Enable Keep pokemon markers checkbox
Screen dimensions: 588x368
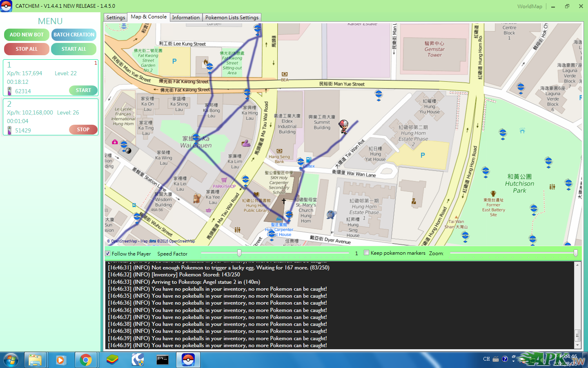[366, 253]
